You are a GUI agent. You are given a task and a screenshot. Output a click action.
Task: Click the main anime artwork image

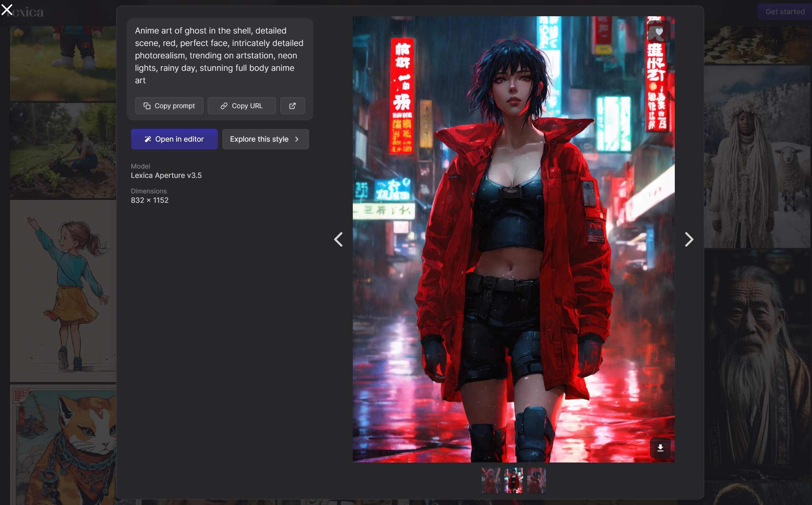(513, 239)
